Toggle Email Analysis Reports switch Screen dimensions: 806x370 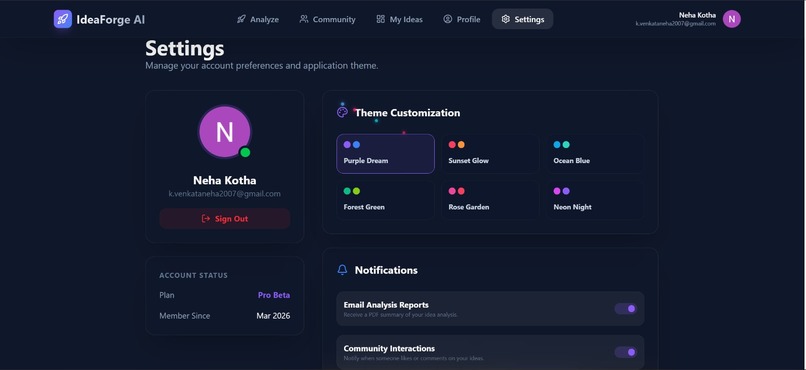tap(626, 308)
